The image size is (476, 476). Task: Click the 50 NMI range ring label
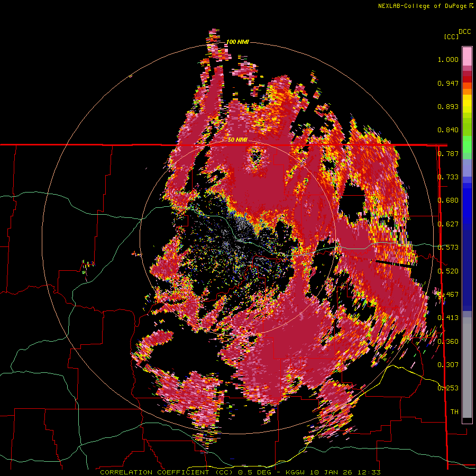pos(237,140)
